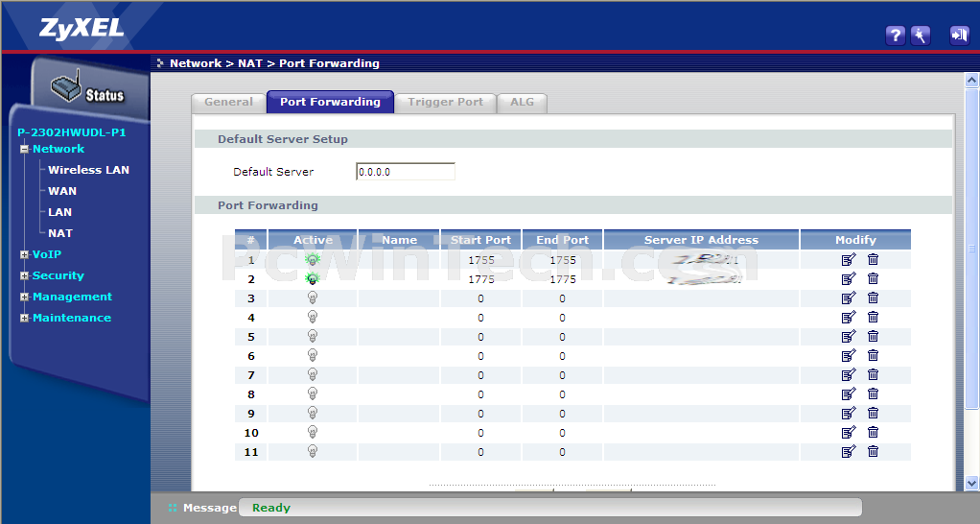Toggle active bulb for rule 8
Screen dimensions: 980x524
coord(313,393)
